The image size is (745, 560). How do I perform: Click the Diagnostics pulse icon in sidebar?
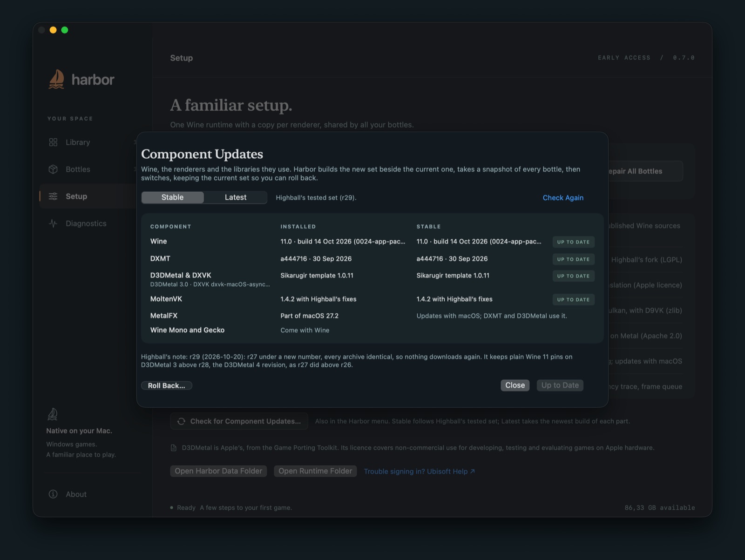(53, 223)
